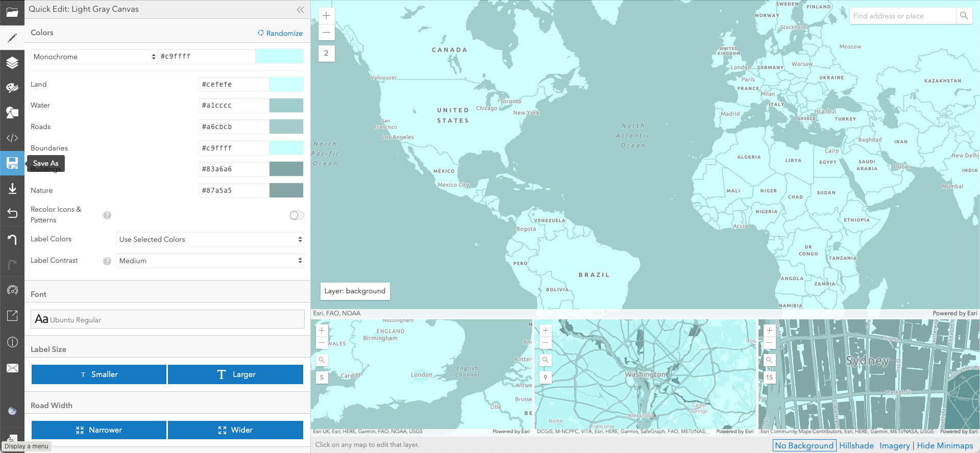Click search icon on Washington minimap
The image size is (980, 453).
546,360
